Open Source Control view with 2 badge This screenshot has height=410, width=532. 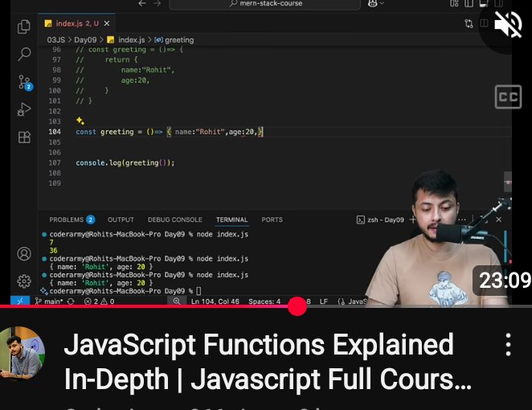pyautogui.click(x=25, y=83)
